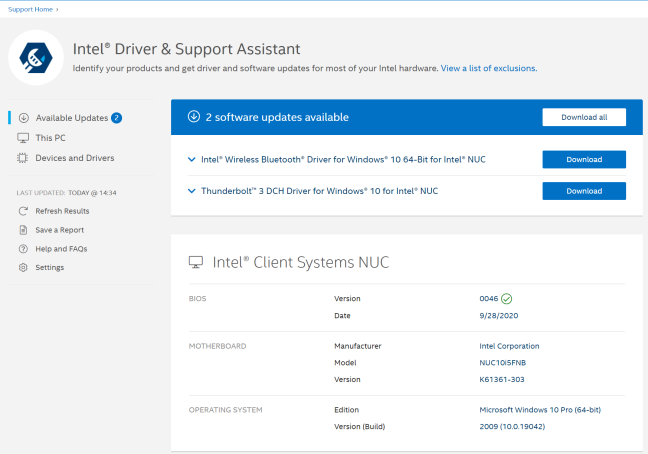Click the Thunderbolt 3 DCH Driver title link
This screenshot has height=454, width=648.
(319, 191)
